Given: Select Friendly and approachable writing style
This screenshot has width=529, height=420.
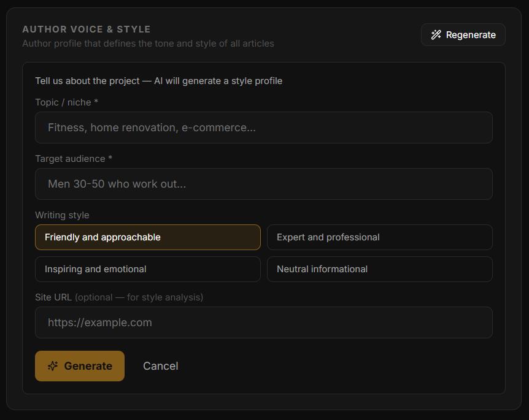Looking at the screenshot, I should [x=148, y=237].
